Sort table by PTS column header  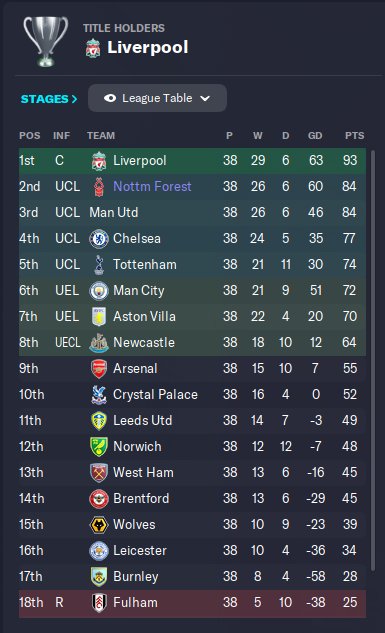pyautogui.click(x=354, y=136)
